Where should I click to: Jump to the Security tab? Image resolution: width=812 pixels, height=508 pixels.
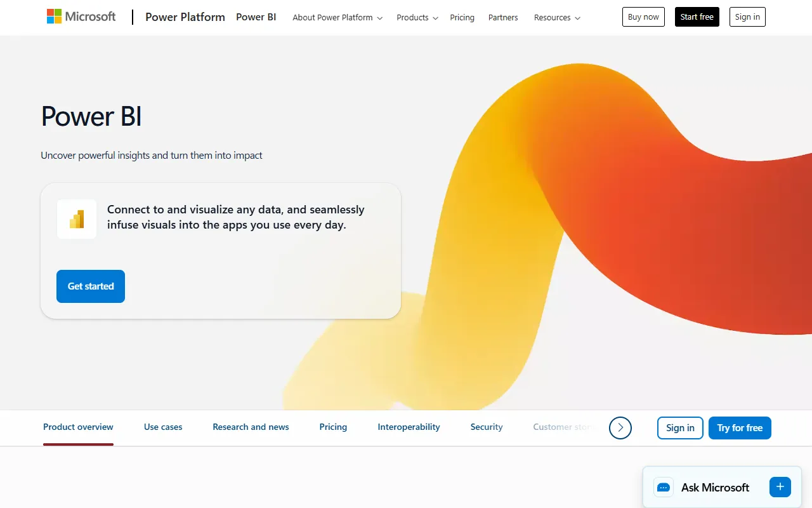[x=487, y=427]
